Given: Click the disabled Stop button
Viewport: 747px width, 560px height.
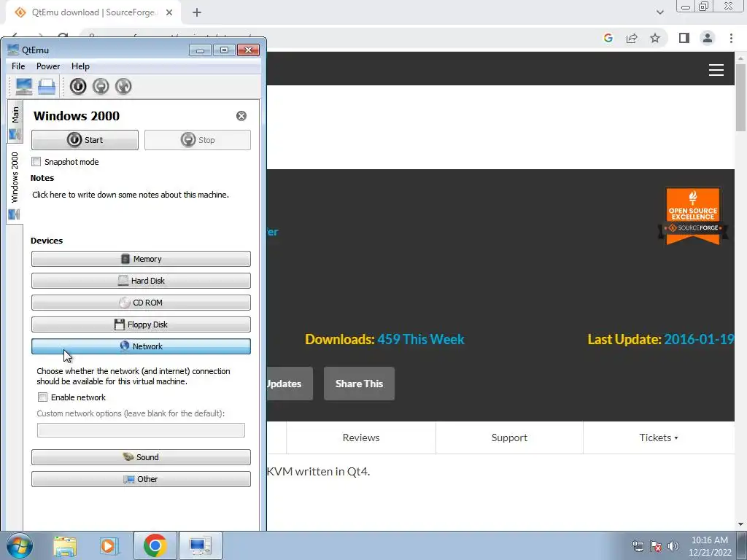Looking at the screenshot, I should 198,140.
